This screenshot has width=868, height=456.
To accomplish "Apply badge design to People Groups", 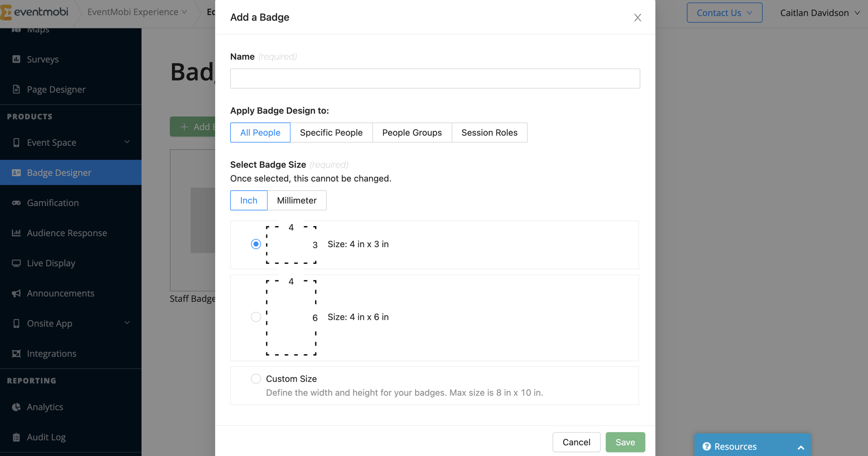I will click(412, 132).
